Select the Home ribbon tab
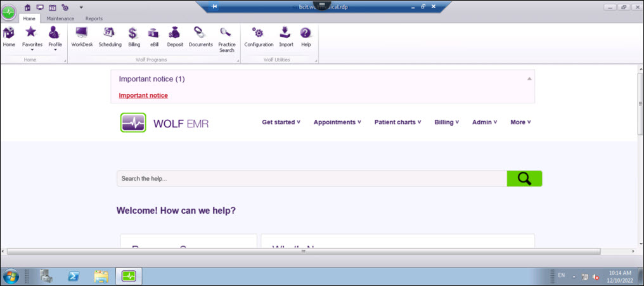Image resolution: width=644 pixels, height=286 pixels. [29, 18]
